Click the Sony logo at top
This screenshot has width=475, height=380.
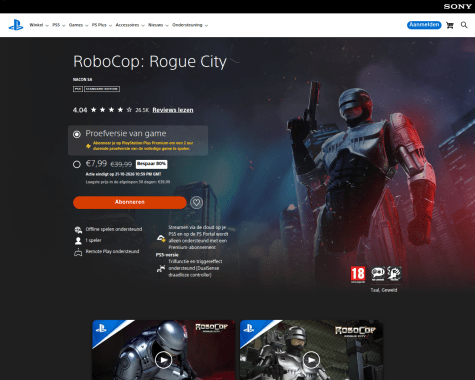(x=457, y=6)
